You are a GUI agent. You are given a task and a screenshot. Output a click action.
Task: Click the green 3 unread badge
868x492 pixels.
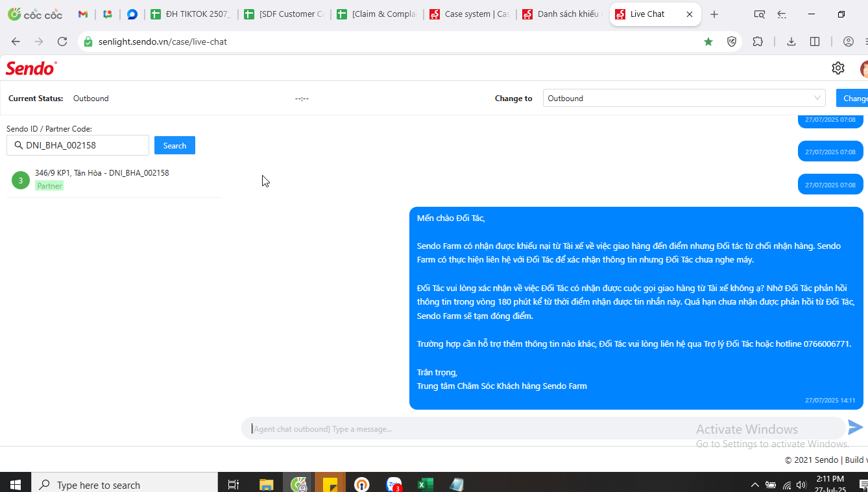click(x=20, y=180)
